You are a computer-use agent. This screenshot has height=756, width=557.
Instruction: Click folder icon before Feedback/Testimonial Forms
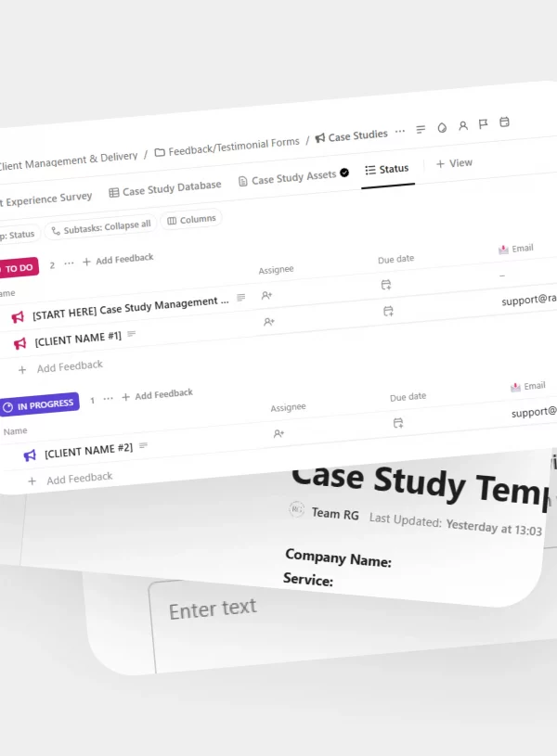point(160,152)
